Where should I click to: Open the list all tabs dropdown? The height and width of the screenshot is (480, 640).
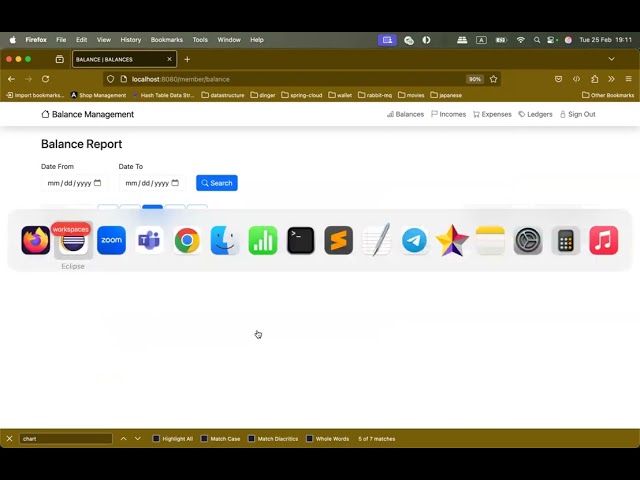(x=611, y=59)
